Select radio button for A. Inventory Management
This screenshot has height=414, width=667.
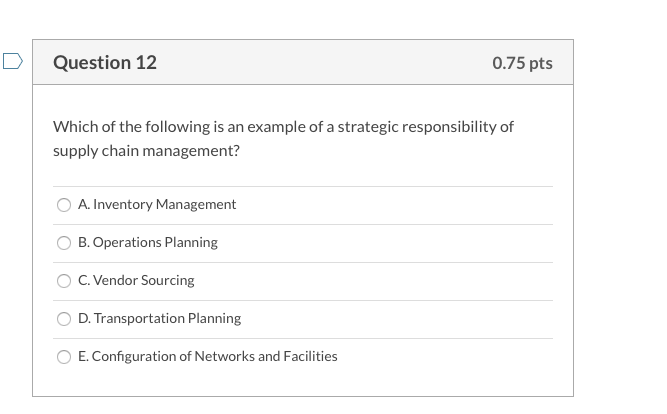pyautogui.click(x=64, y=205)
